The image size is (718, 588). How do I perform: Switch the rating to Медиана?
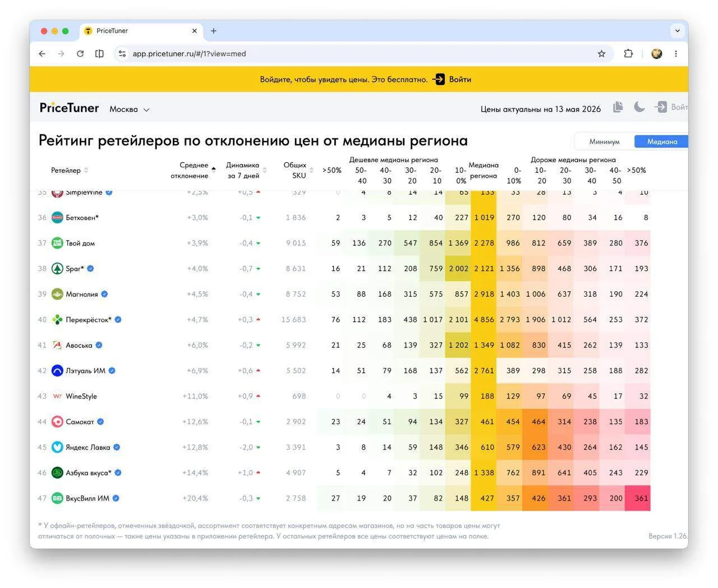tap(662, 141)
